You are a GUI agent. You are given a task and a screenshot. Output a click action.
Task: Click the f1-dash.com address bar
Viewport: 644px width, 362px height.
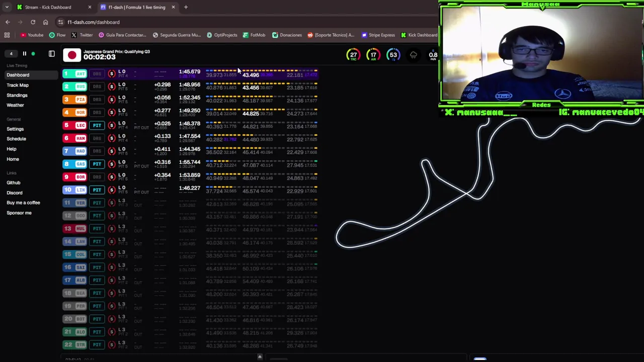pyautogui.click(x=247, y=22)
